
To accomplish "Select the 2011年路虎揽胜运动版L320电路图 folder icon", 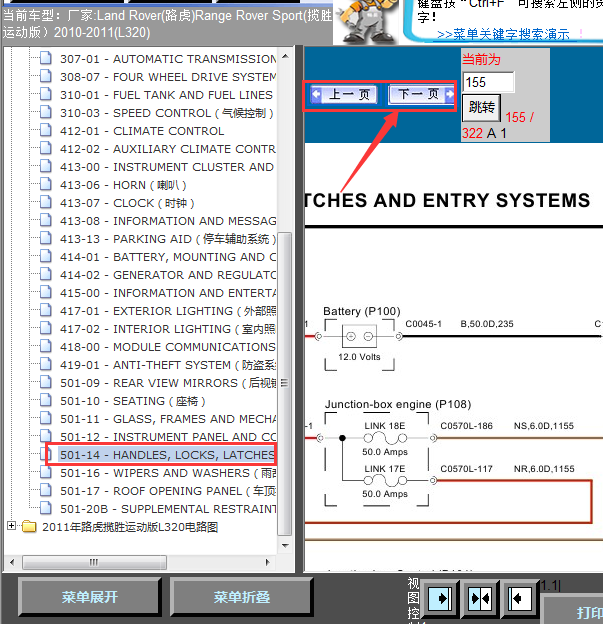I will click(29, 526).
